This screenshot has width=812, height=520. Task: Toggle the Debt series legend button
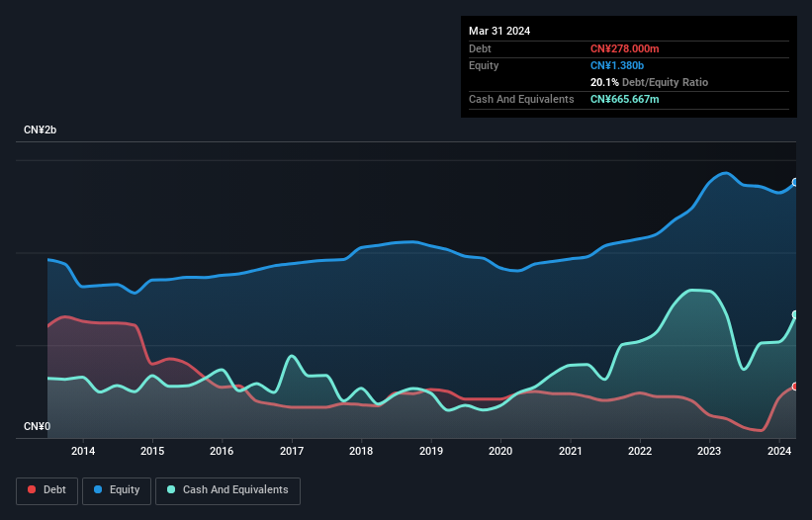coord(47,490)
